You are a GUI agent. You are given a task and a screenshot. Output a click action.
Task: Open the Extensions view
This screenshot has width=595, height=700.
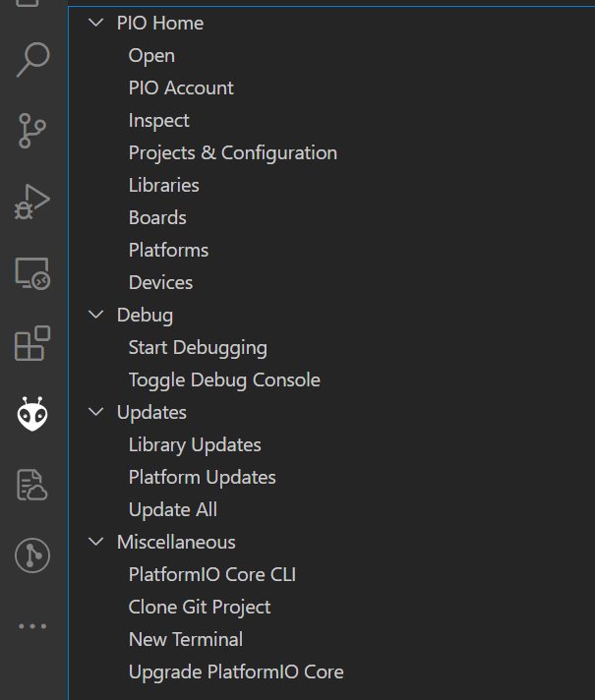click(x=32, y=343)
